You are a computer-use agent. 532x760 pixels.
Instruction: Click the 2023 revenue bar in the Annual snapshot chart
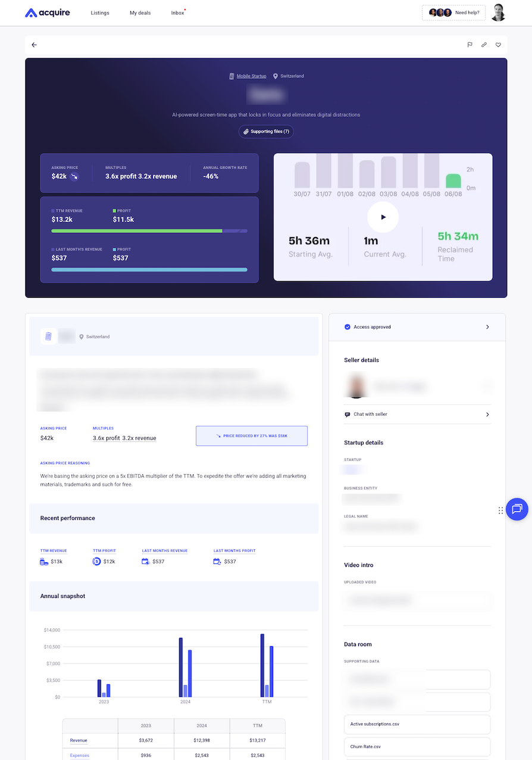coord(99,689)
